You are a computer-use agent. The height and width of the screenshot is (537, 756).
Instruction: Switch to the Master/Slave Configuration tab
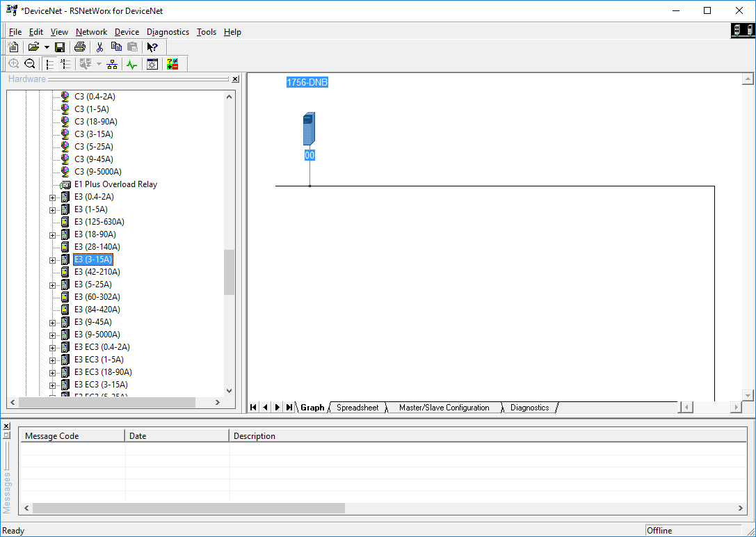coord(444,408)
